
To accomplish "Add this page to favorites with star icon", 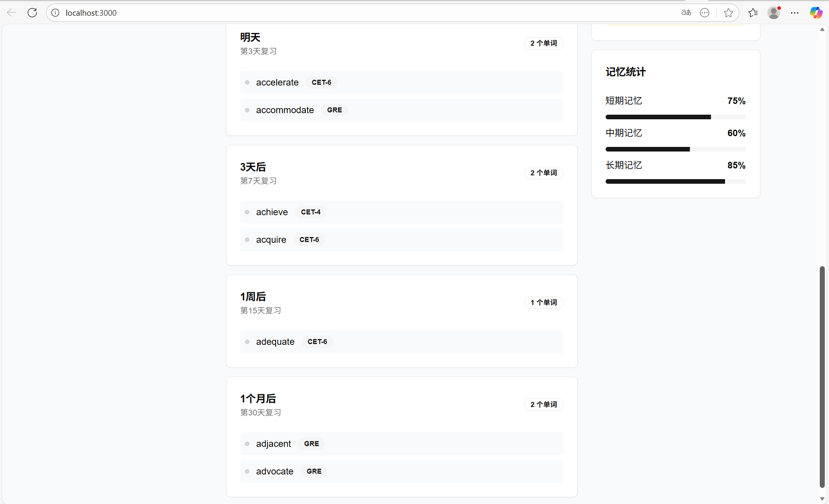I will click(728, 12).
